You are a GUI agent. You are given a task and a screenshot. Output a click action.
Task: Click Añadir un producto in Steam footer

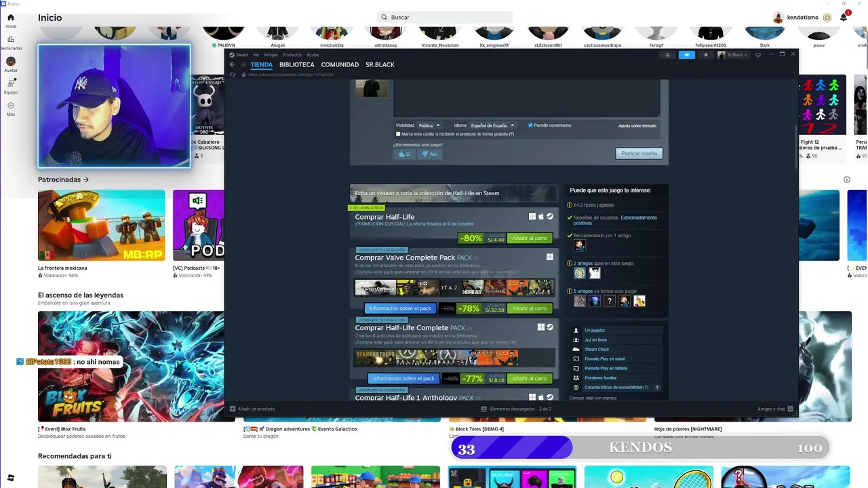coord(252,409)
